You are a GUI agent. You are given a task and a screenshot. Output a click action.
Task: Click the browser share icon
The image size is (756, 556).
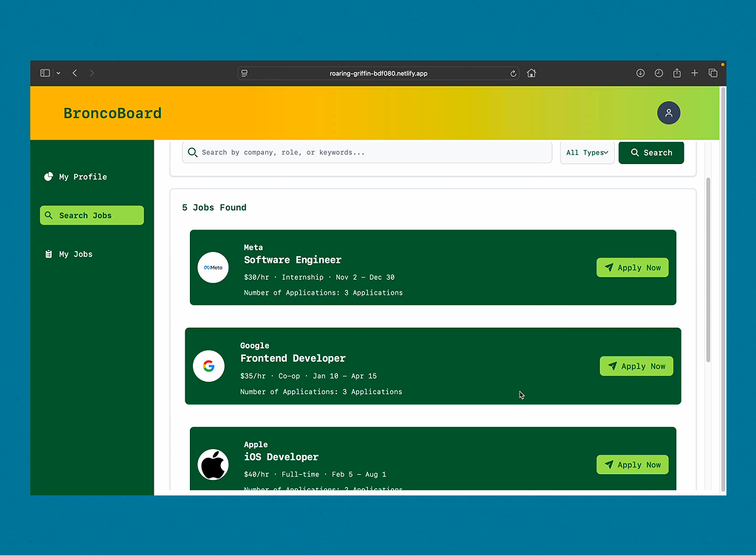[676, 73]
